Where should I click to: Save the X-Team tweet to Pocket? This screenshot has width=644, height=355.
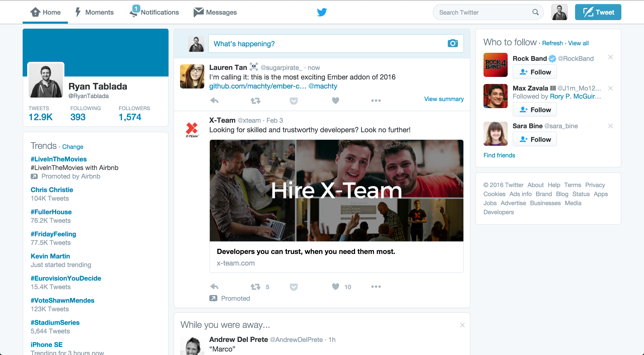pyautogui.click(x=294, y=287)
